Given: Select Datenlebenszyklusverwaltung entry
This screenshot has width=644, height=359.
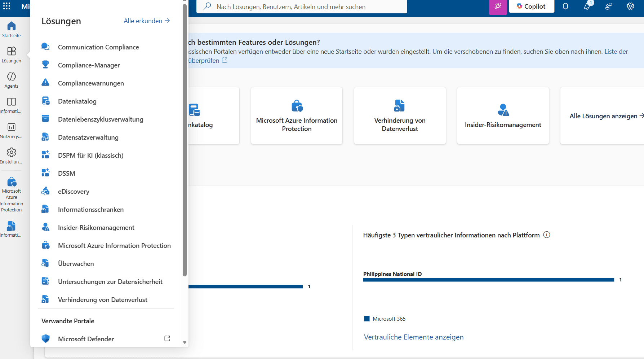Looking at the screenshot, I should pyautogui.click(x=101, y=119).
